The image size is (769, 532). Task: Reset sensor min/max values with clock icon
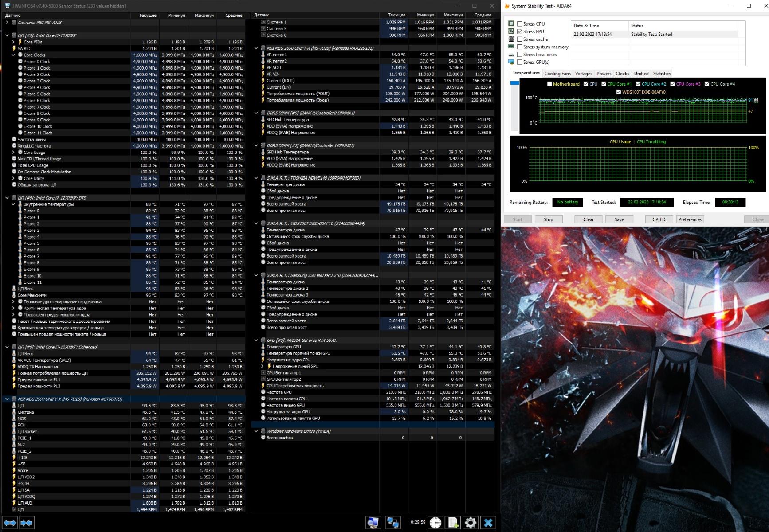436,523
